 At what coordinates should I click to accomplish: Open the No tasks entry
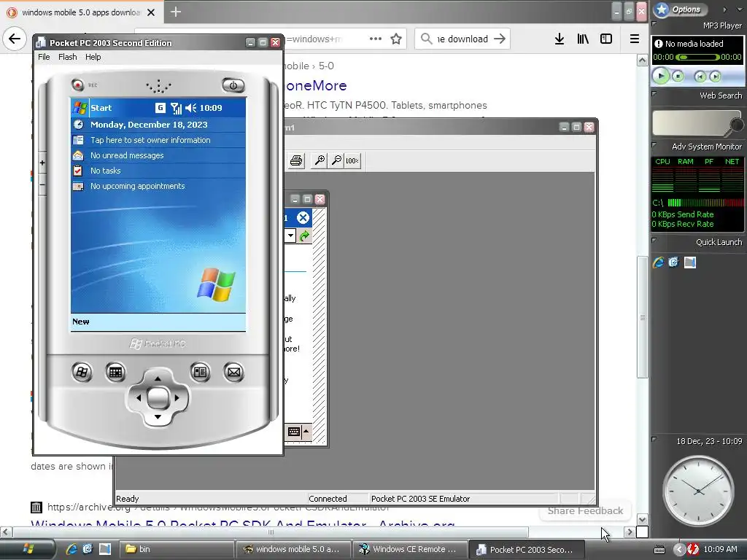158,171
